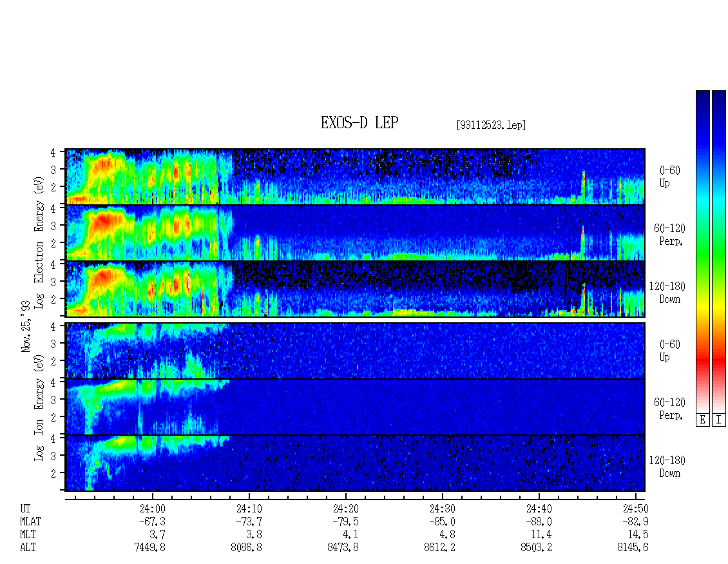Click the MLAT value -88.0
The width and height of the screenshot is (728, 564).
tap(539, 521)
